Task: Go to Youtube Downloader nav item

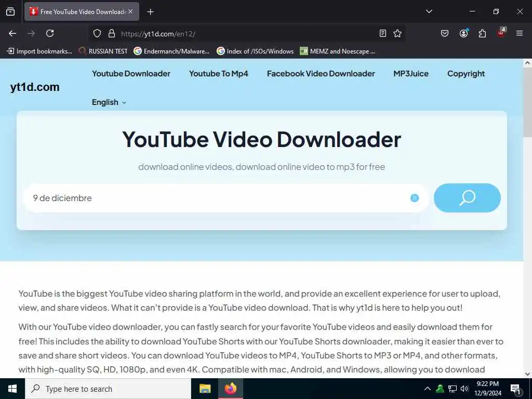Action: [x=131, y=74]
